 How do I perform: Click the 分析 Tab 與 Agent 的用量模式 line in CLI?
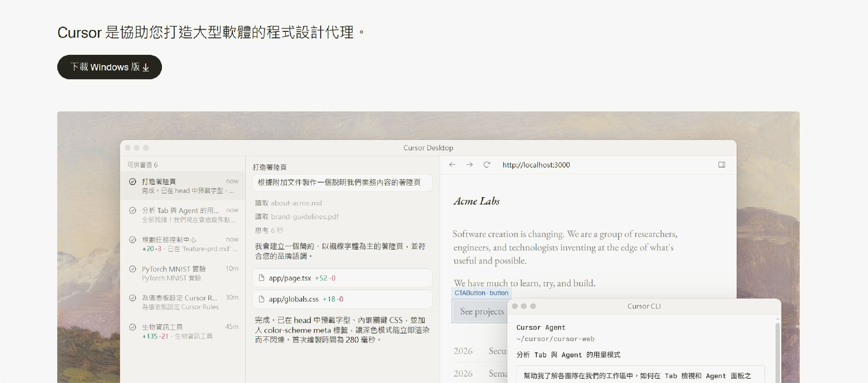(568, 355)
